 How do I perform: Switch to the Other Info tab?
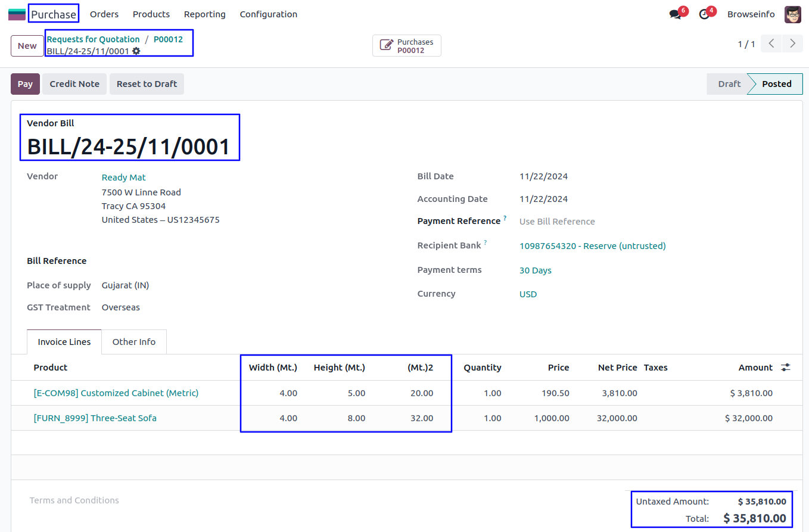tap(134, 342)
